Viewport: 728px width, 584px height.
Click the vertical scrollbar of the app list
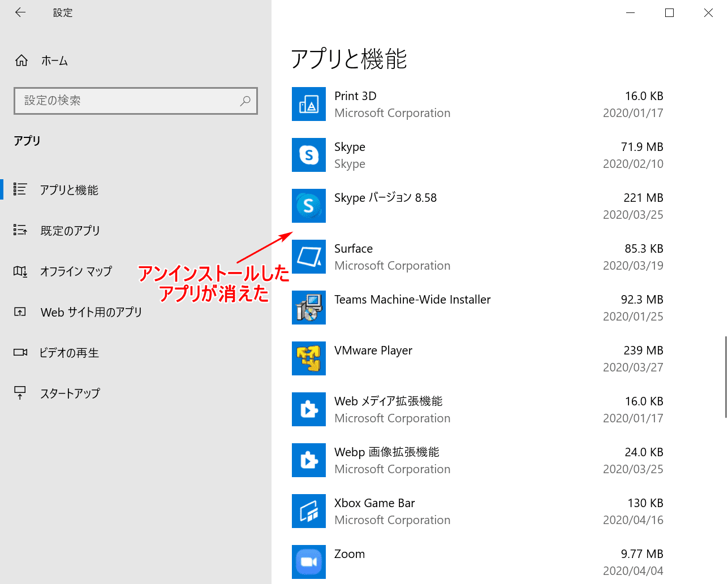point(726,377)
